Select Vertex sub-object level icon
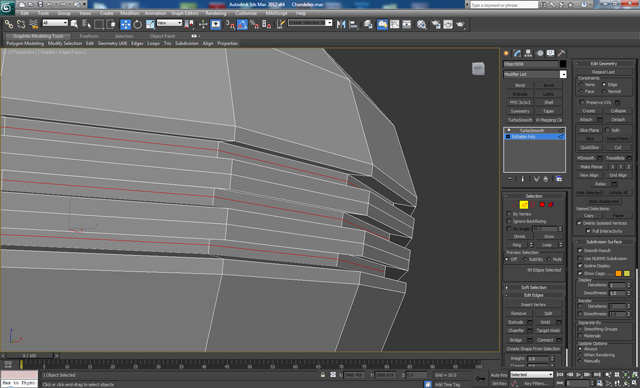640x388 pixels. 514,204
